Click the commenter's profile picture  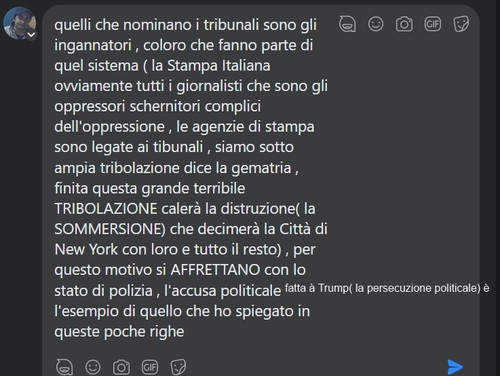coord(19,23)
